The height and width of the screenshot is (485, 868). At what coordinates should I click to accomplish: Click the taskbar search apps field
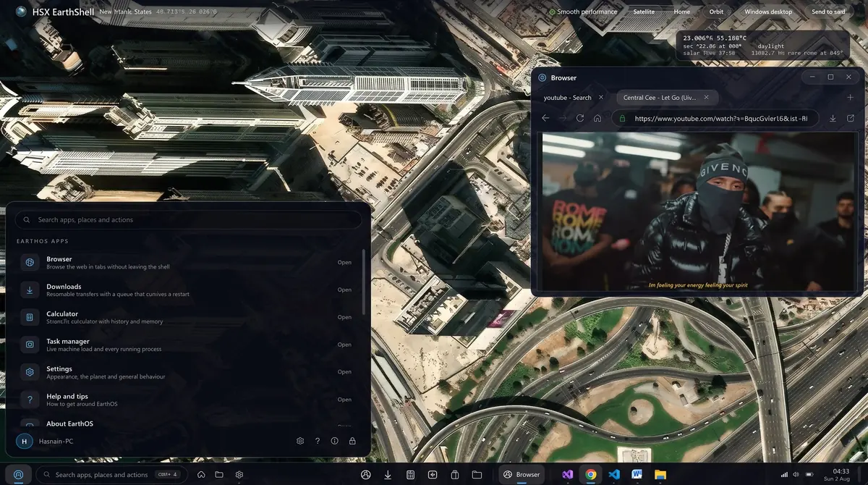point(111,475)
